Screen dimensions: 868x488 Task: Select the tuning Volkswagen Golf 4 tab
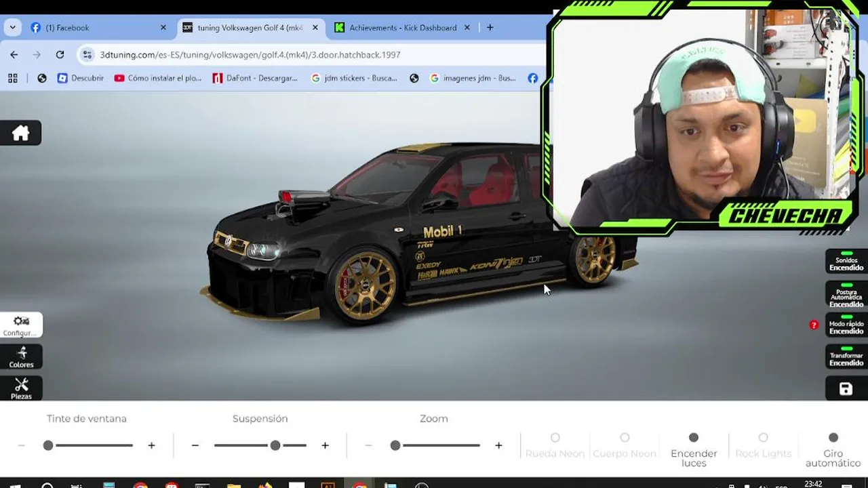pyautogui.click(x=250, y=28)
